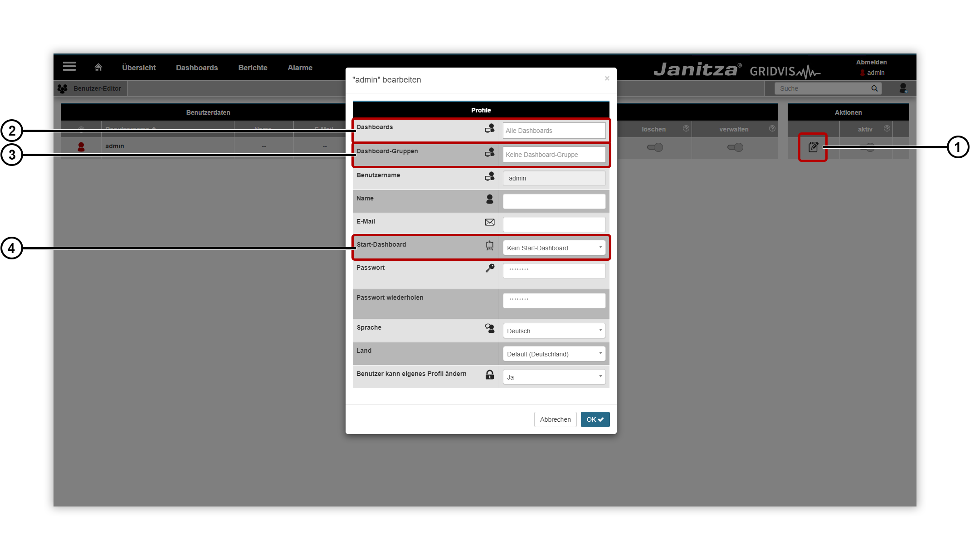Switch to the Dashboards menu item
This screenshot has height=560, width=970.
point(197,67)
